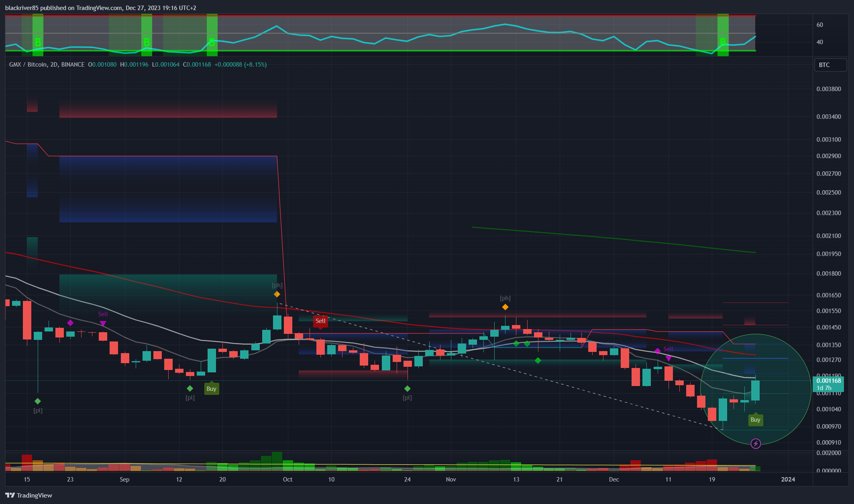
Task: Click the Dec label on time axis
Action: click(x=614, y=480)
